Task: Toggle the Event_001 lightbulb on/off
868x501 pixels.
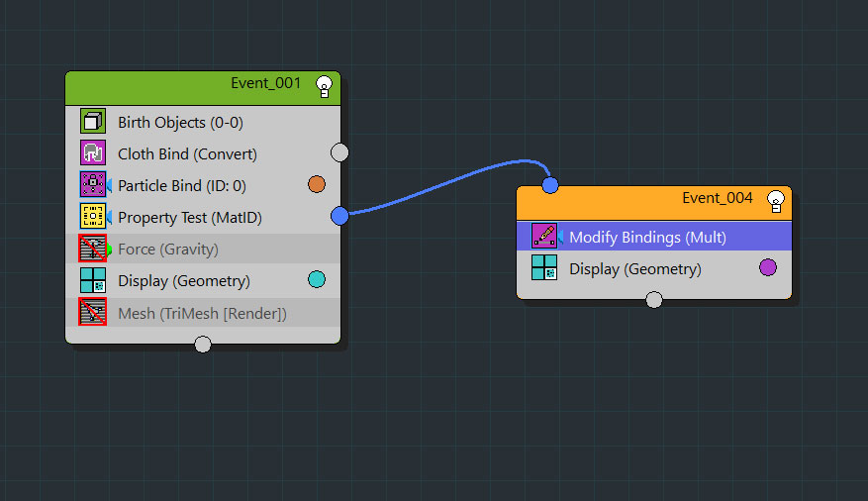Action: (324, 87)
